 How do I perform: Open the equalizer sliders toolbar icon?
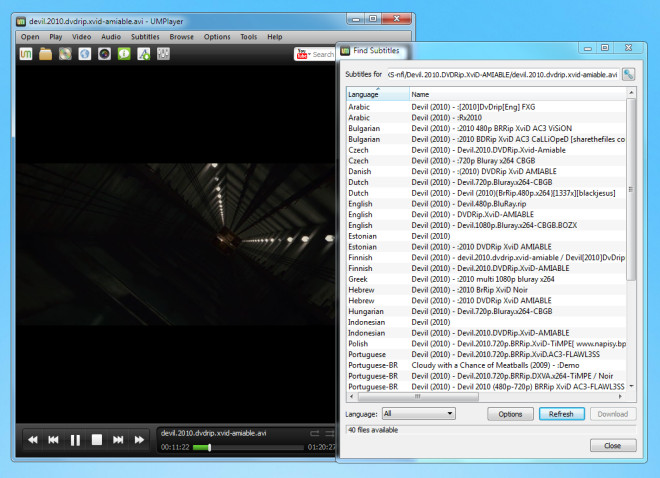pyautogui.click(x=163, y=54)
